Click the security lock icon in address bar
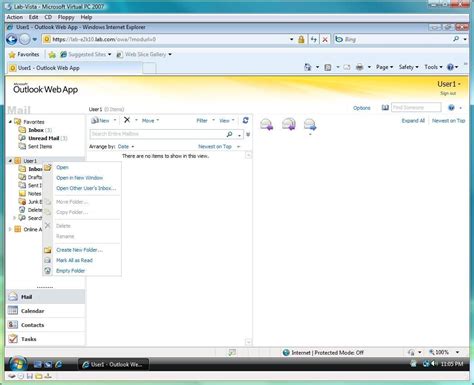The width and height of the screenshot is (474, 385). [x=301, y=40]
